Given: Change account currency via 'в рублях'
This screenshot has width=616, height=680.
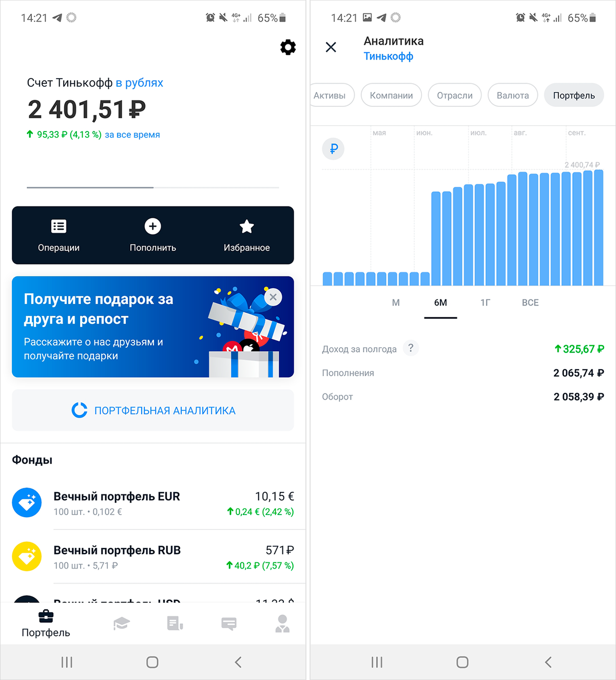Looking at the screenshot, I should tap(139, 83).
